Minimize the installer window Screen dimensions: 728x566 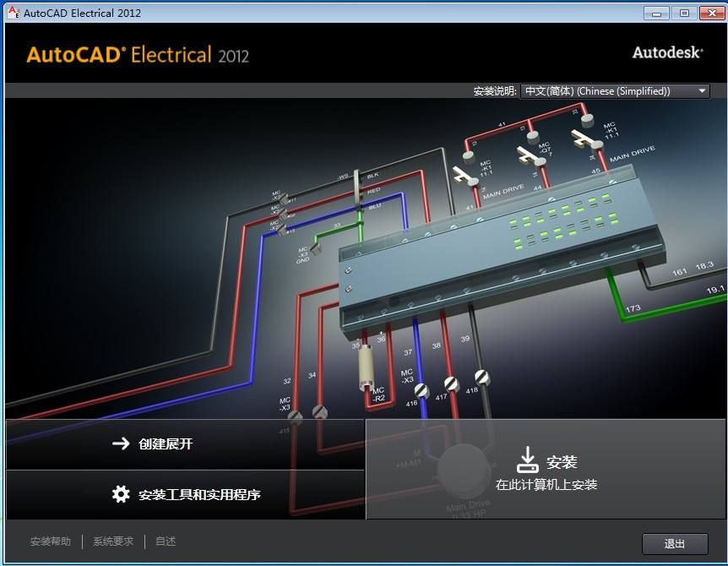point(656,13)
